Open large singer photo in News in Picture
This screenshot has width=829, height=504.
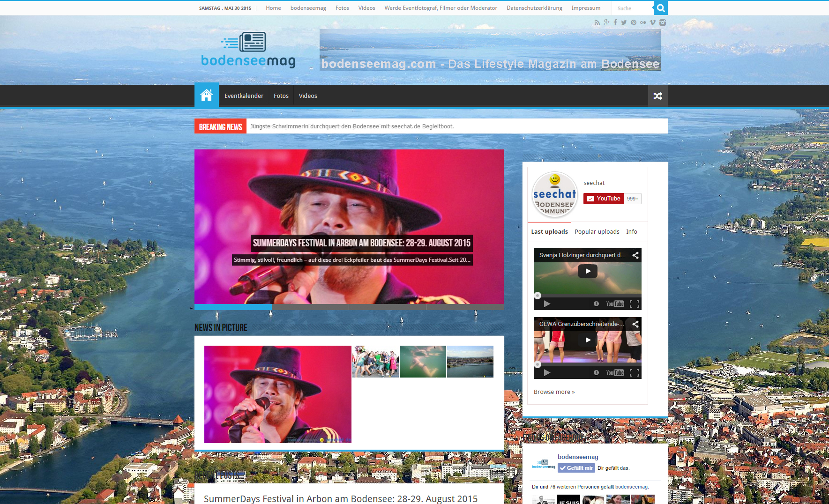278,394
